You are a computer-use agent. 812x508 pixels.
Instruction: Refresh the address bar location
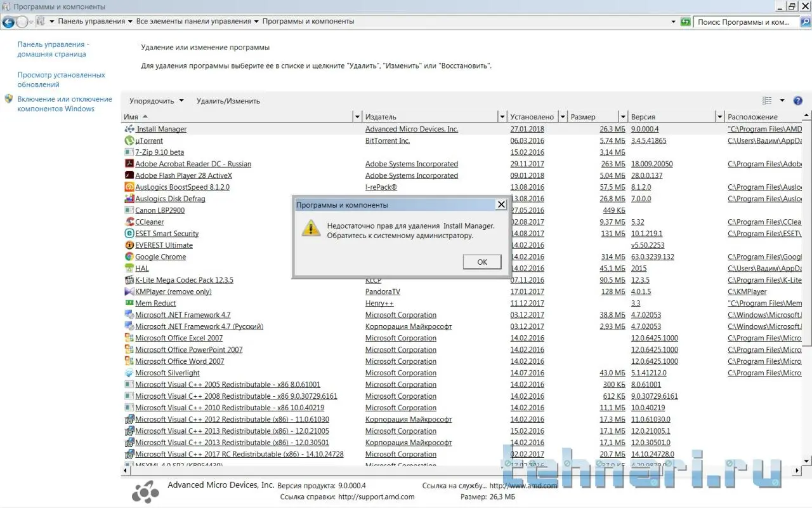(685, 22)
